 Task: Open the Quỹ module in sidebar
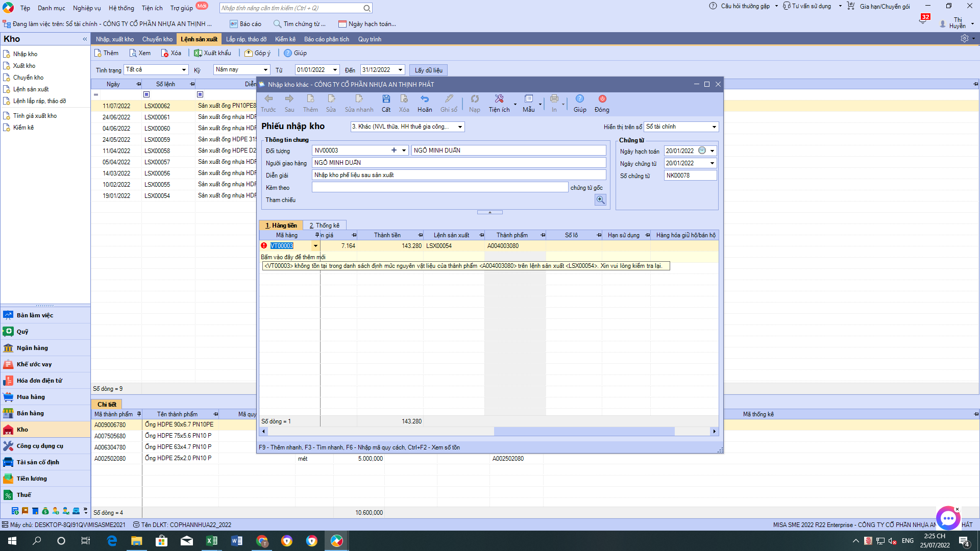pos(45,332)
